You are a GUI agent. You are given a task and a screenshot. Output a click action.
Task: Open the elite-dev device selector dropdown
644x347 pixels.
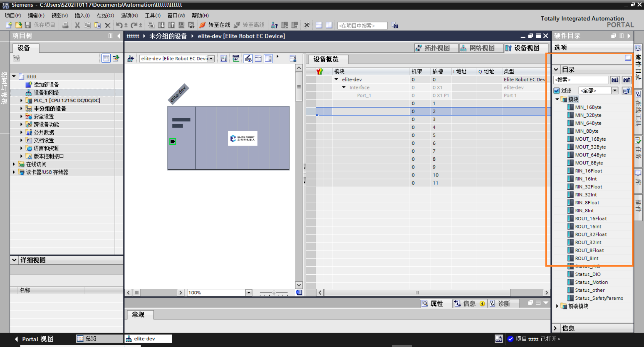(211, 59)
